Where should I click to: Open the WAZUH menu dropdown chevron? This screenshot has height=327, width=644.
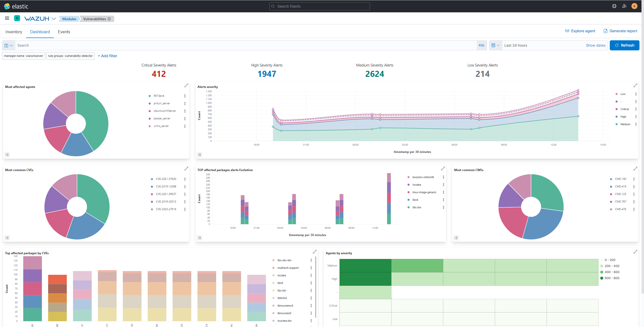[54, 19]
